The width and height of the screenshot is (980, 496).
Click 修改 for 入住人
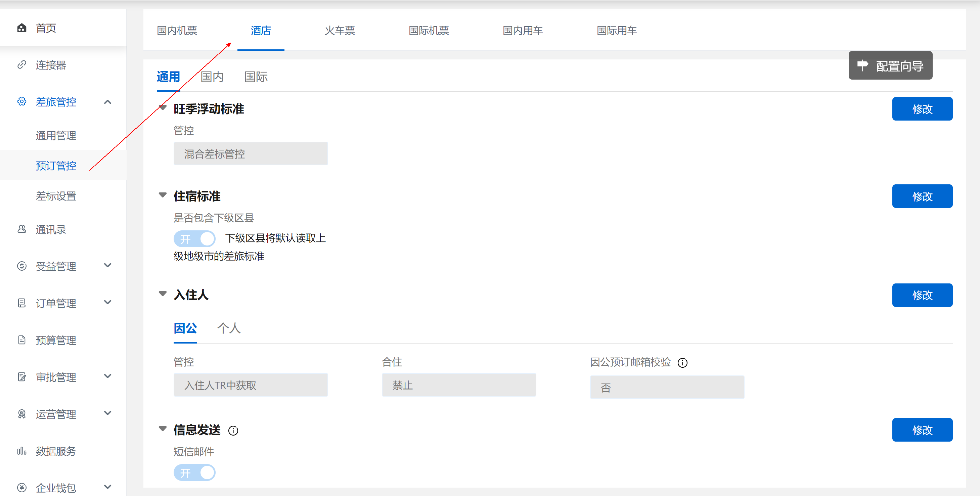tap(922, 295)
